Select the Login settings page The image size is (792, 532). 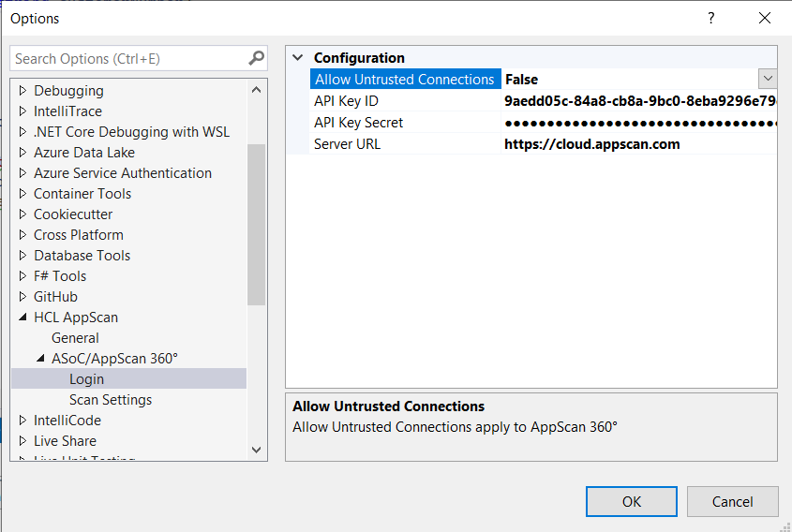[x=86, y=379]
